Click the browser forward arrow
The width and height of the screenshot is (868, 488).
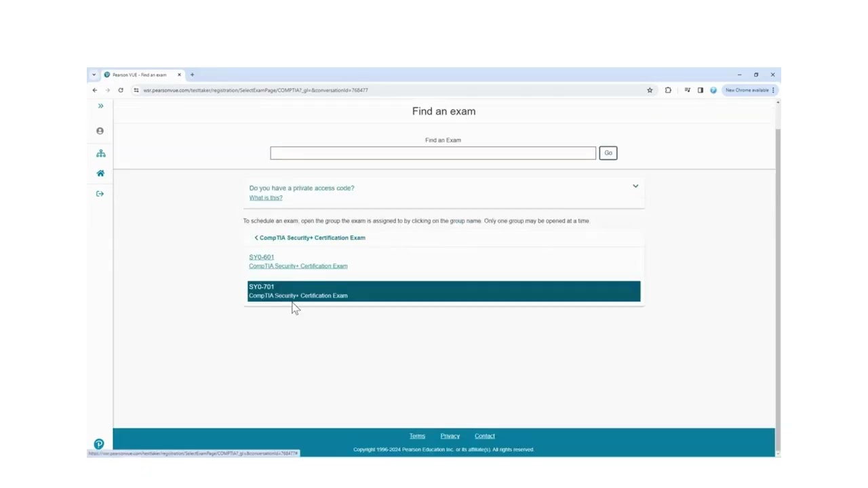click(x=107, y=90)
